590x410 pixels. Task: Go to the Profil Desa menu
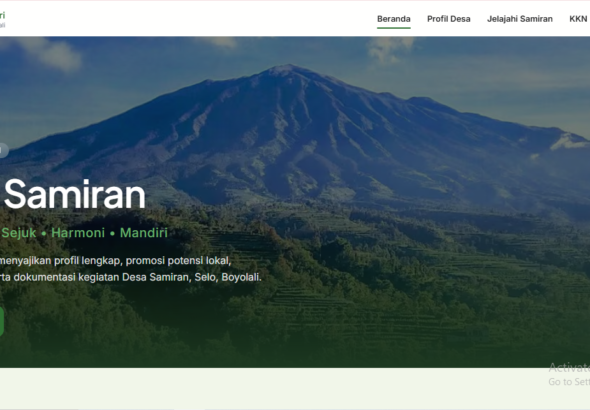[449, 19]
